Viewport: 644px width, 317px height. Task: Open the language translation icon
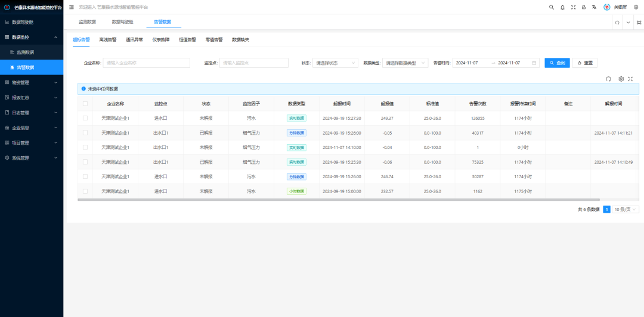595,7
